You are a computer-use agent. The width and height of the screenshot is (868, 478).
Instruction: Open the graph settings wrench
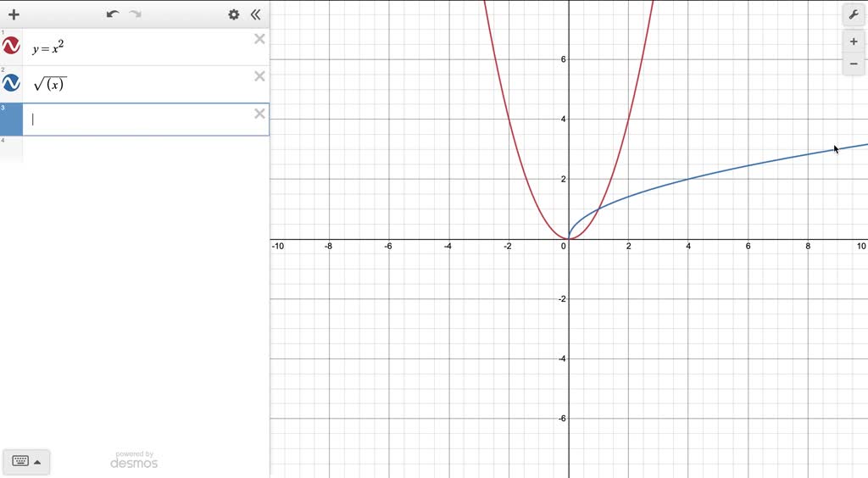(853, 14)
